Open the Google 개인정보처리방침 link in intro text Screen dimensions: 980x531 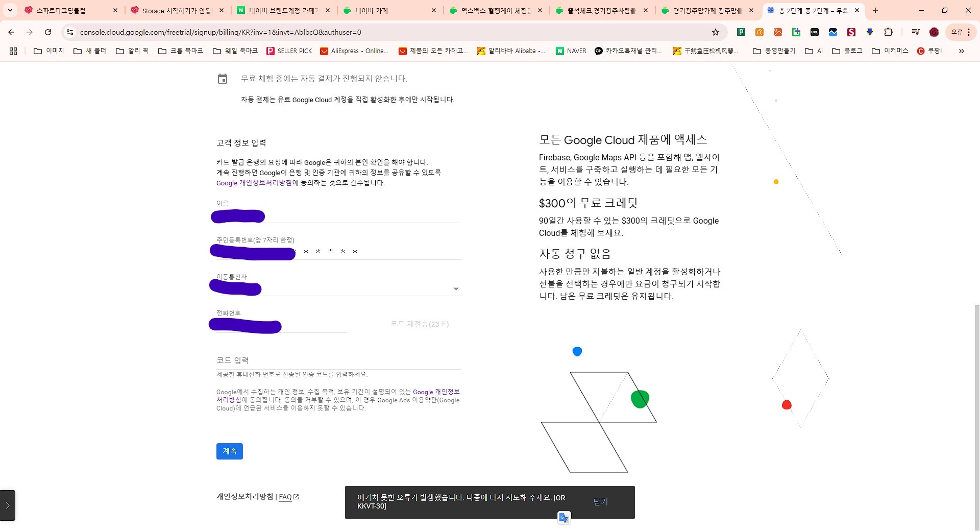254,183
